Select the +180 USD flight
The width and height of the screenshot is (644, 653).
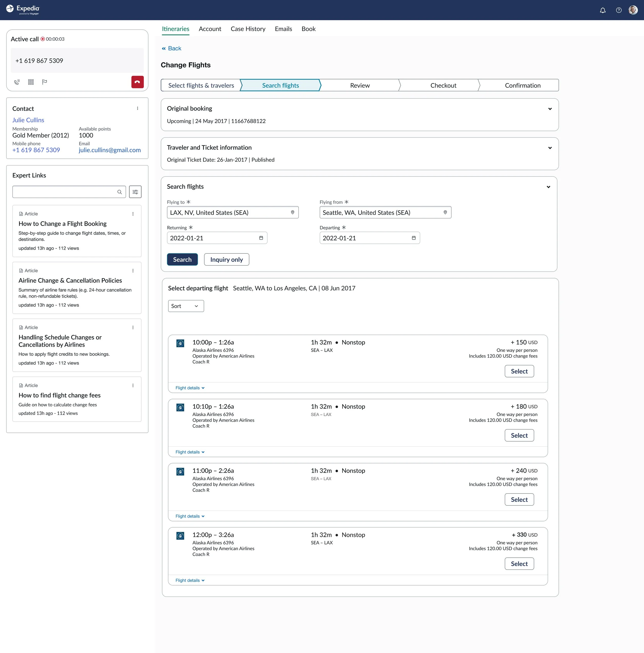click(519, 435)
